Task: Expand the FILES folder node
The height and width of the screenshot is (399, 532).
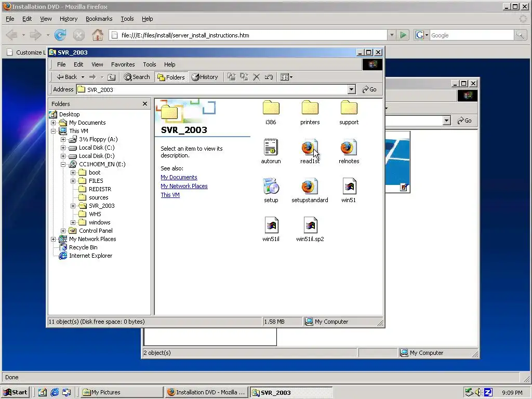Action: 73,181
